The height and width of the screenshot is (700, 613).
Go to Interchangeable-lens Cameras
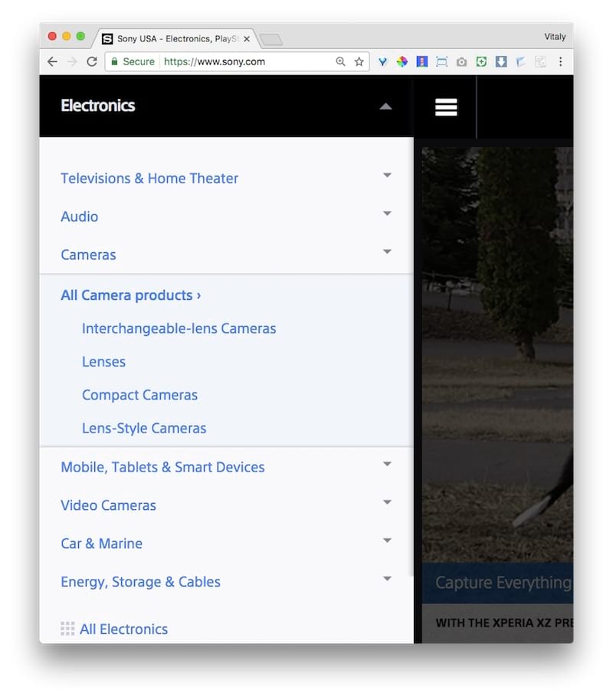click(x=179, y=328)
